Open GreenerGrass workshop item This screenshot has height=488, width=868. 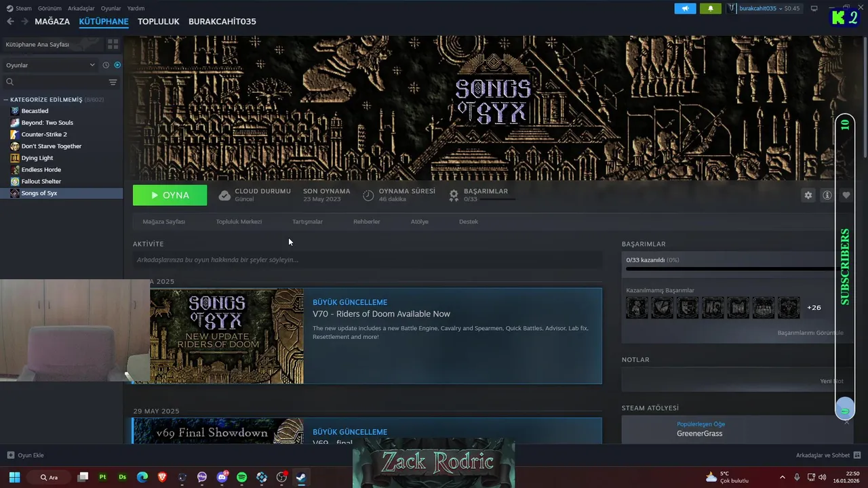tap(699, 434)
